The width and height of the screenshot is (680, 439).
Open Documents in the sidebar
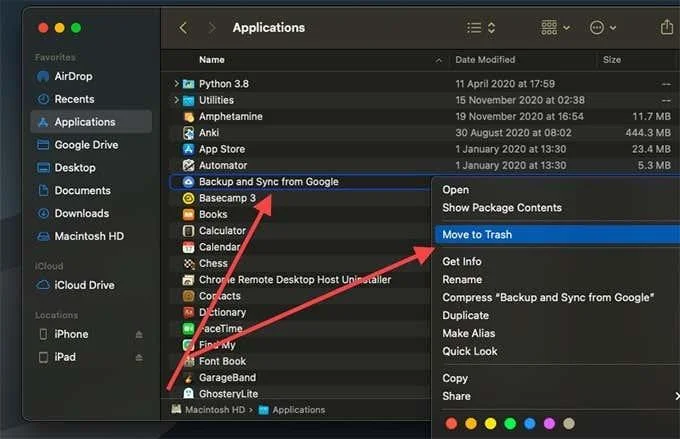74,191
